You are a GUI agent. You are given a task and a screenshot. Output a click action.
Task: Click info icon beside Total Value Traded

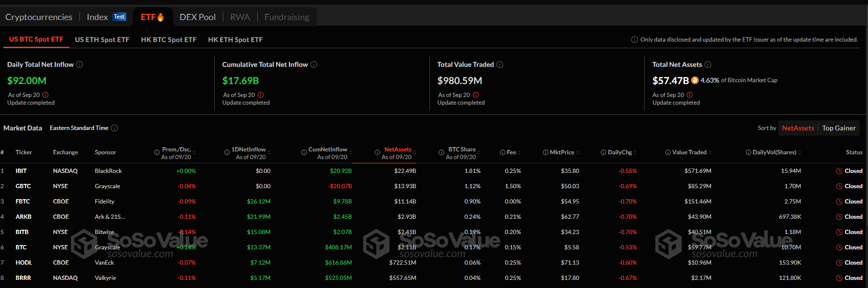[x=500, y=64]
